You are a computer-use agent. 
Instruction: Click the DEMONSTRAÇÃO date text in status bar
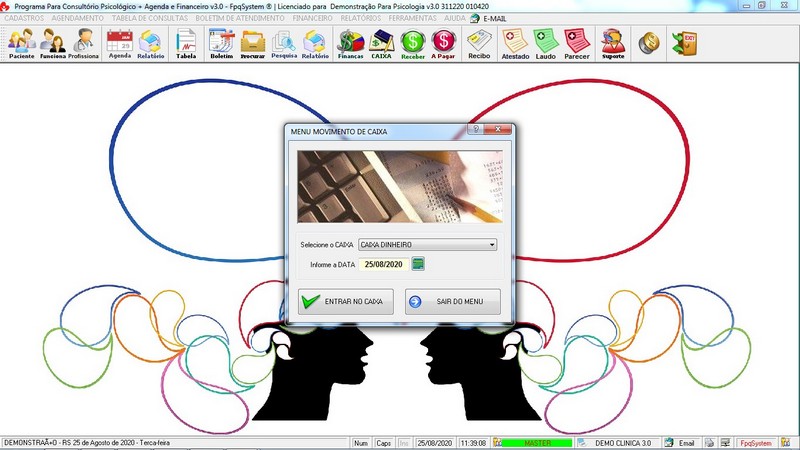(87, 443)
